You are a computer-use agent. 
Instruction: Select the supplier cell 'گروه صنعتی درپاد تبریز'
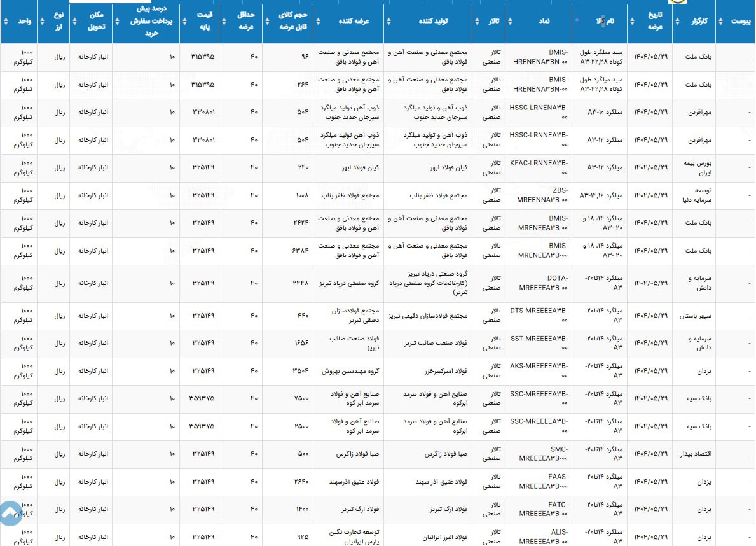(349, 283)
